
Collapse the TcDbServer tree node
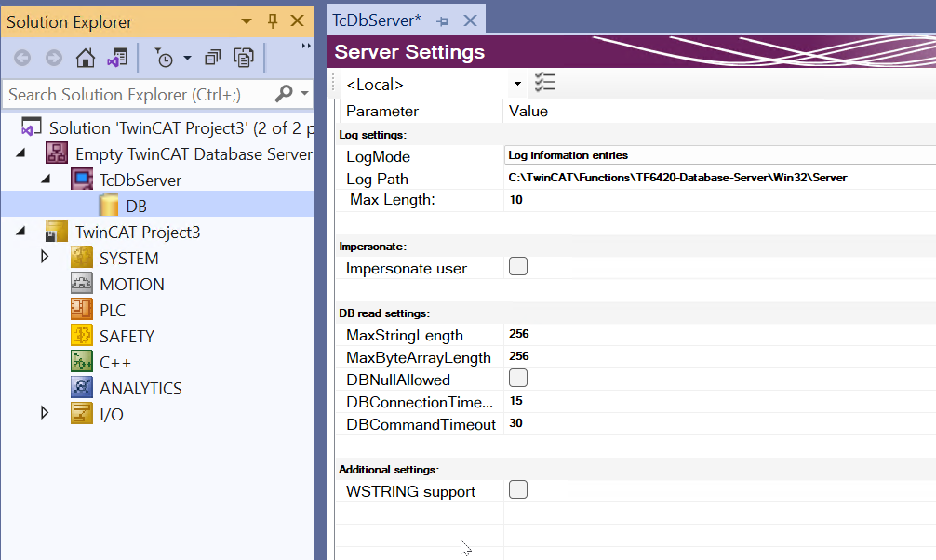point(46,180)
